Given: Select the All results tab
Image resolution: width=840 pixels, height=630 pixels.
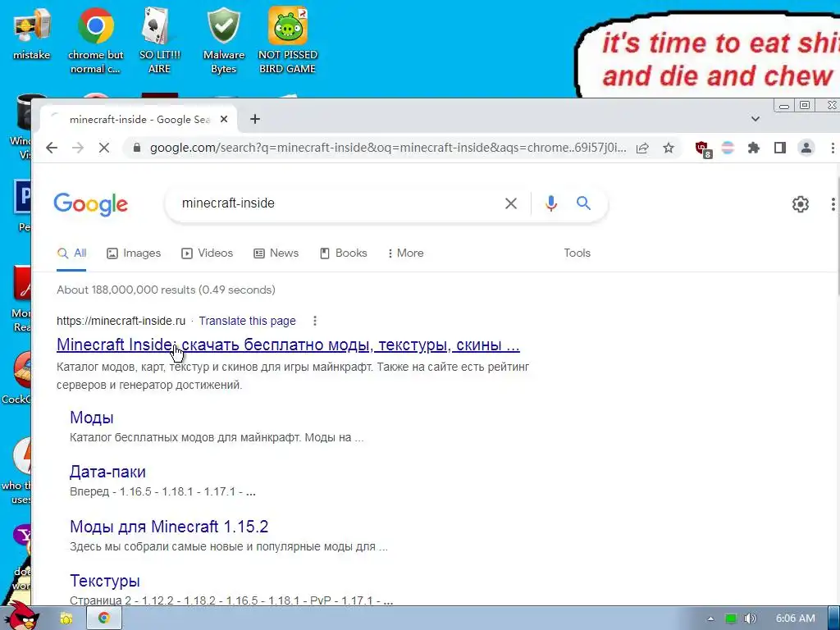Looking at the screenshot, I should pos(72,253).
